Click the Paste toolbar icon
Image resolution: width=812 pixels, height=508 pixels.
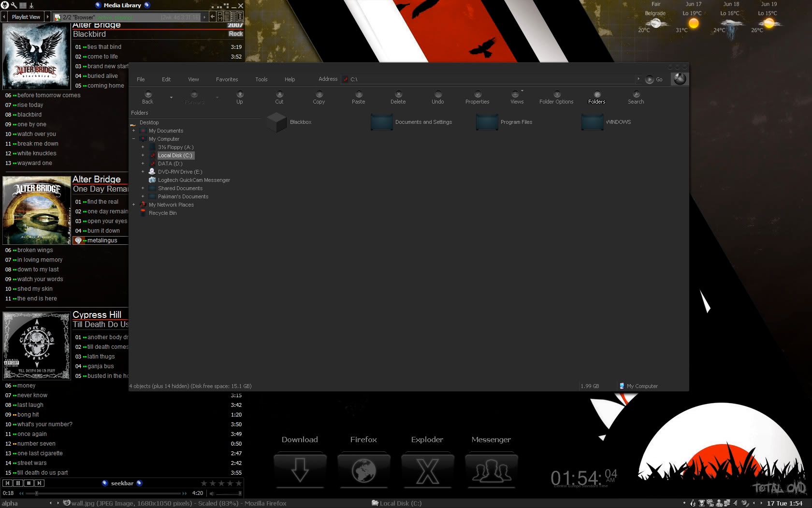[359, 97]
